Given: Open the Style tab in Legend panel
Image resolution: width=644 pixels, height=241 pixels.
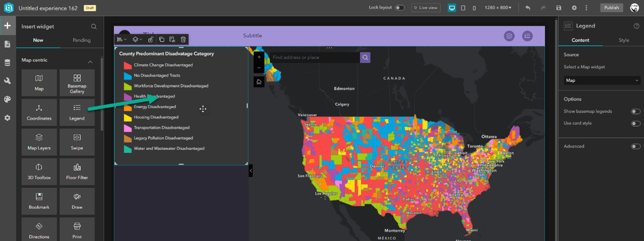Looking at the screenshot, I should 623,40.
